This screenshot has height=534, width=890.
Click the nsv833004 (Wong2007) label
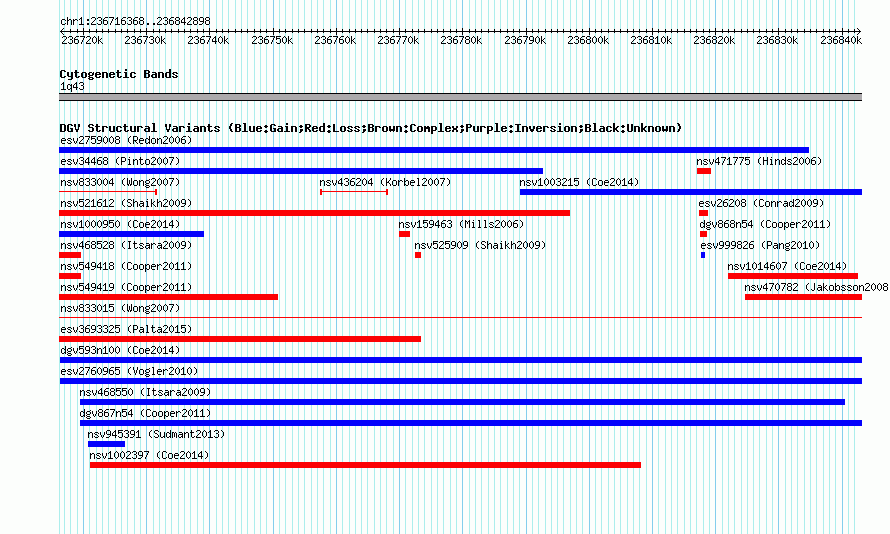click(120, 182)
